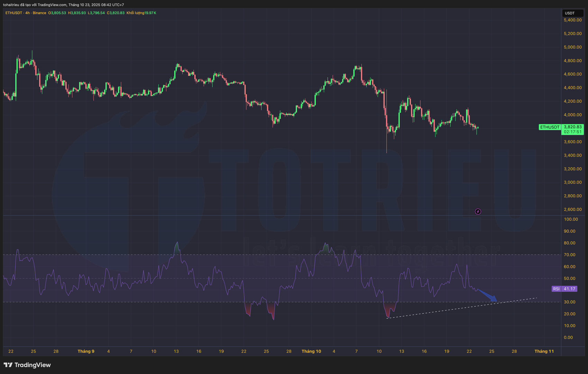Click the Khối lượng volume readout
The width and height of the screenshot is (588, 374).
(x=141, y=13)
